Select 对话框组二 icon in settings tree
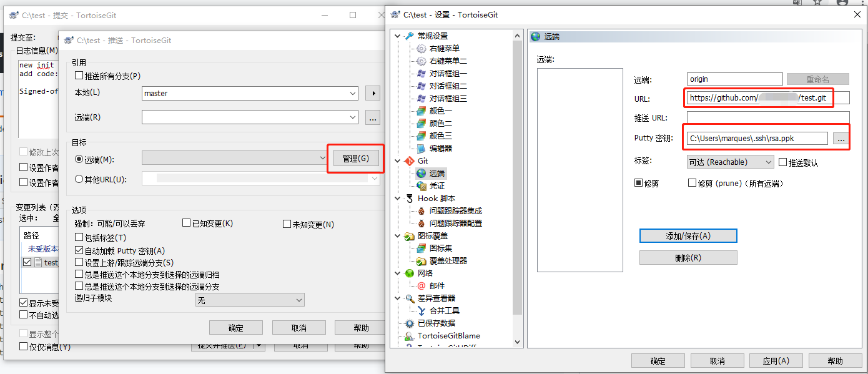 422,86
